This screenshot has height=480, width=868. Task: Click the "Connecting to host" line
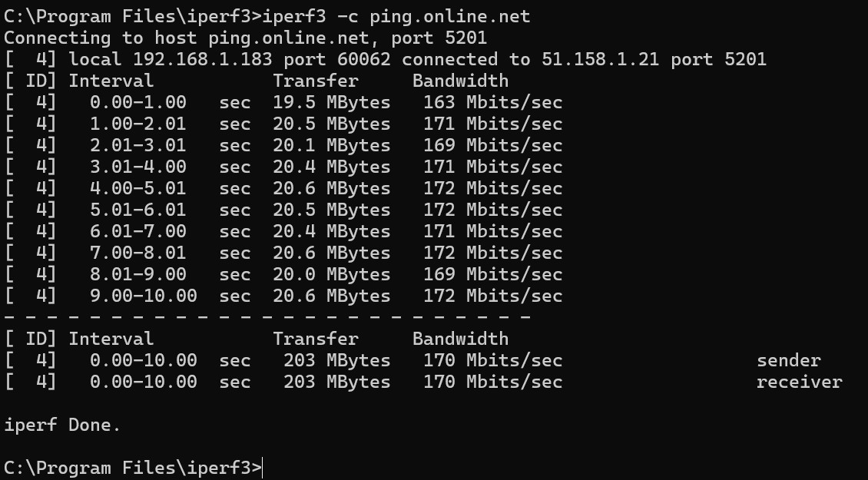click(x=245, y=38)
